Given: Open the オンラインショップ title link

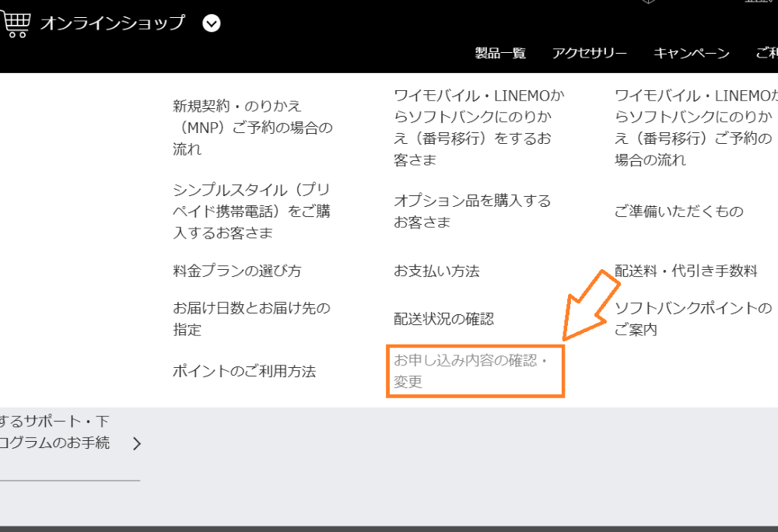Looking at the screenshot, I should [113, 23].
